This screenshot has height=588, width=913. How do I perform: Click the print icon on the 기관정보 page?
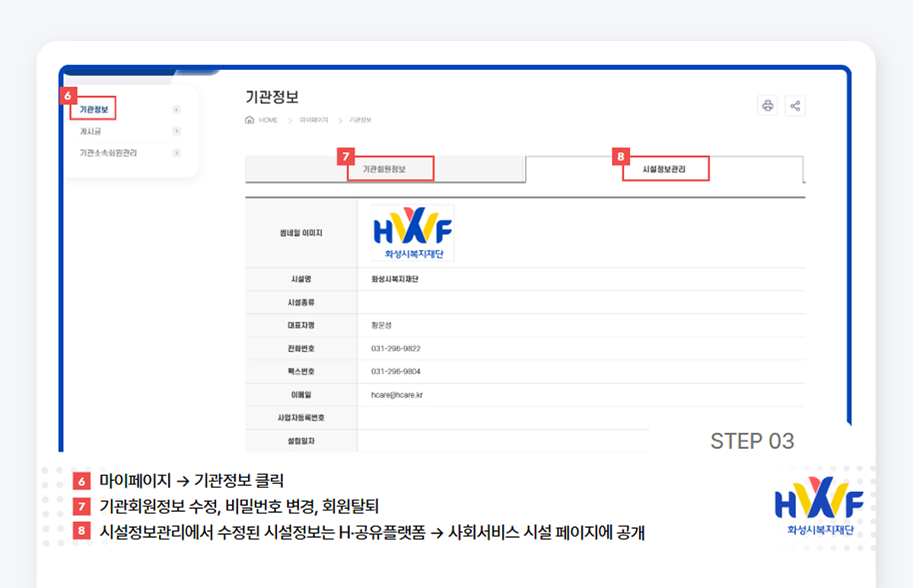click(x=767, y=106)
